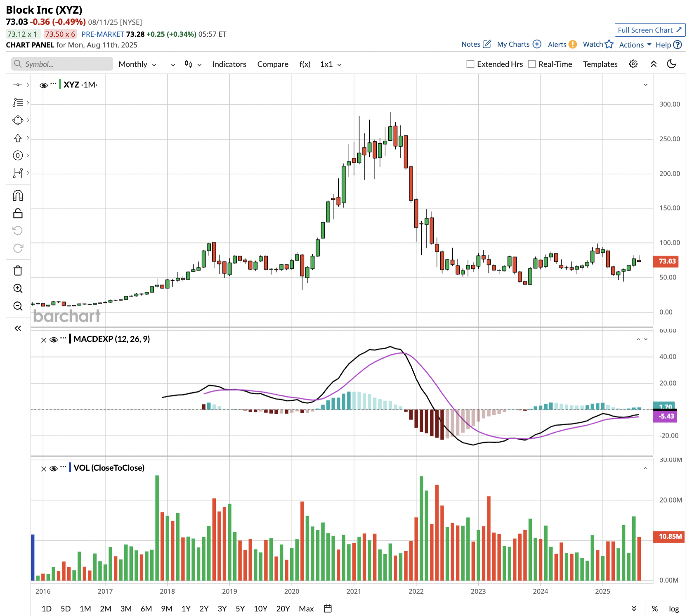
Task: Open the f(x) expressions menu
Action: [x=305, y=64]
